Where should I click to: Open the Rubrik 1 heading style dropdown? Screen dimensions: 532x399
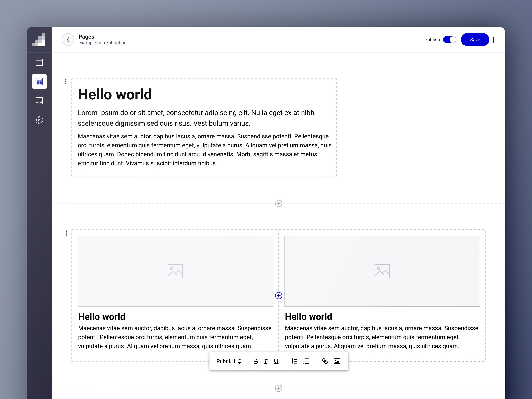click(228, 361)
